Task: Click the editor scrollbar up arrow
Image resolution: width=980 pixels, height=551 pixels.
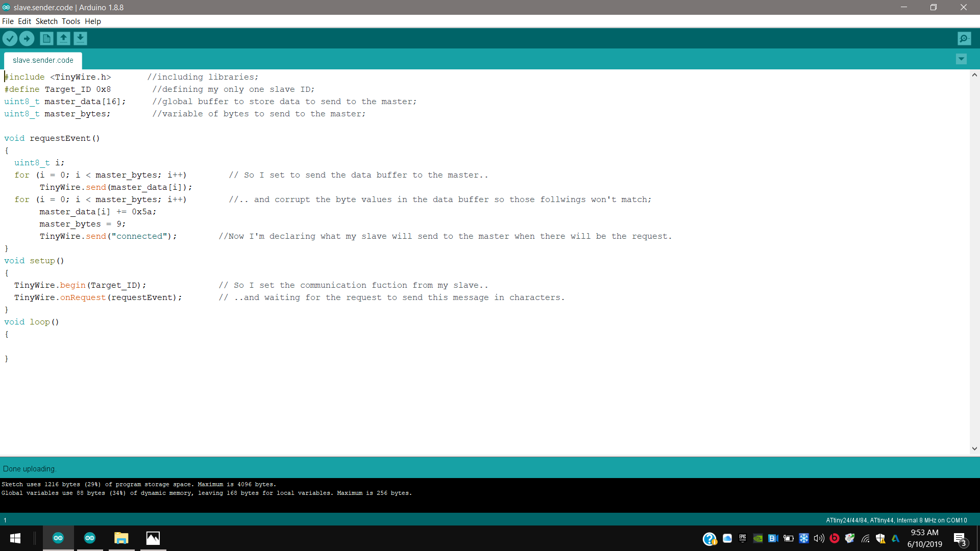Action: pos(974,75)
